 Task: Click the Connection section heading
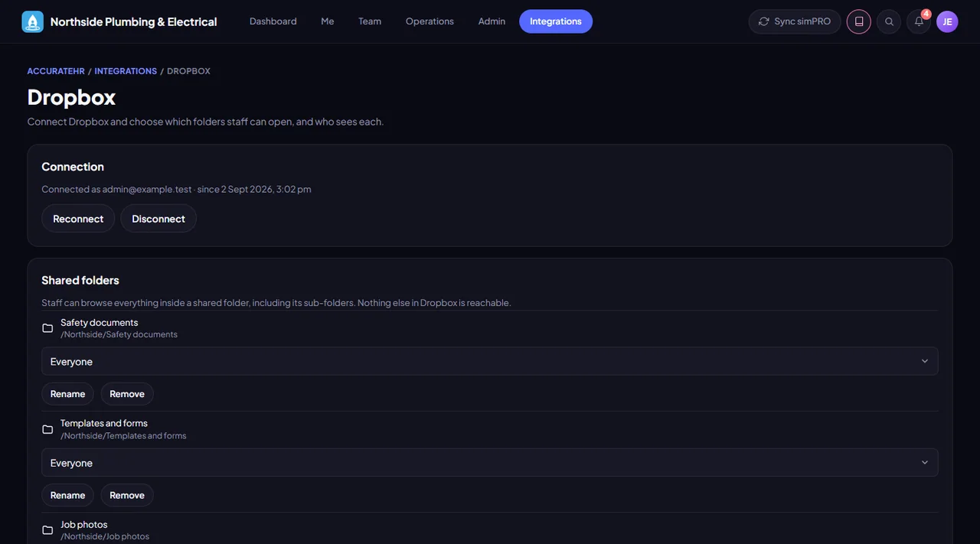73,167
